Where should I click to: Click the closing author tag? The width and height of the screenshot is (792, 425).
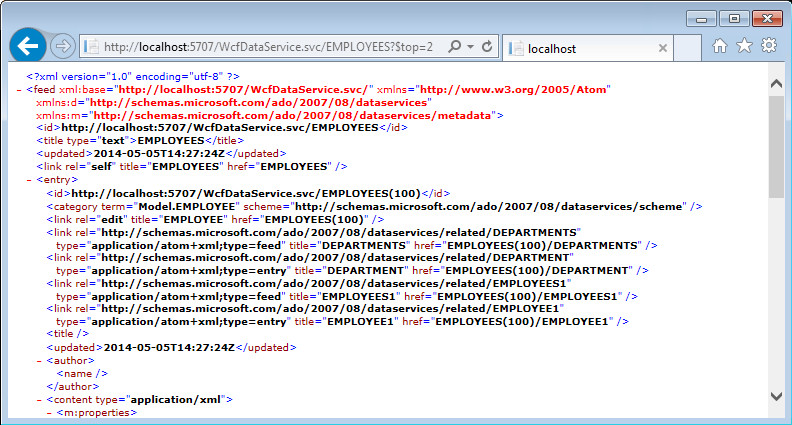pyautogui.click(x=73, y=387)
